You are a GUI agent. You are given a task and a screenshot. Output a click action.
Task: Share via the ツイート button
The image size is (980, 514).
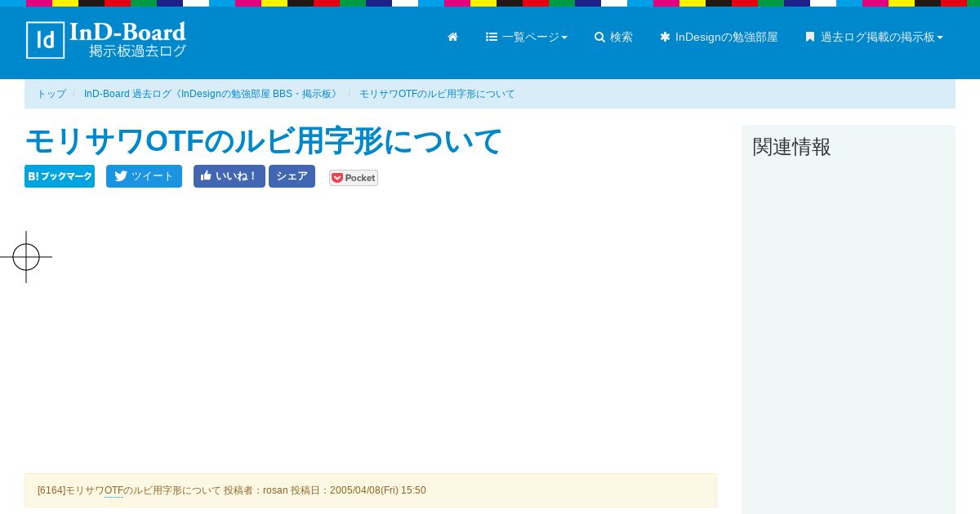point(144,176)
